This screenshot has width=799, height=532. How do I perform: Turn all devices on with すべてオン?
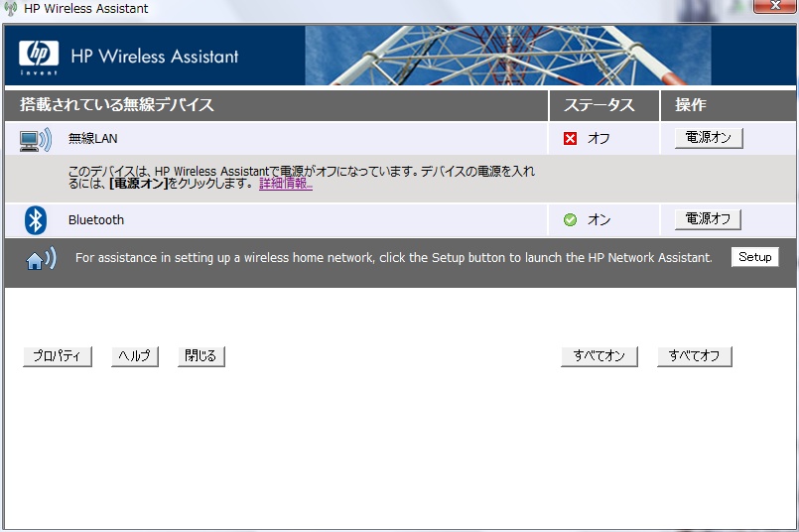coord(599,356)
